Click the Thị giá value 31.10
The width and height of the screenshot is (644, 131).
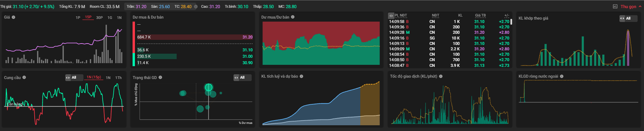[x=18, y=6]
